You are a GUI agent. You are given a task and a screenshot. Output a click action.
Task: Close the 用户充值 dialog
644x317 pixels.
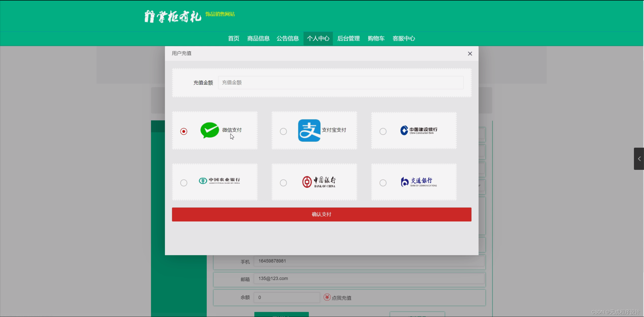coord(470,54)
